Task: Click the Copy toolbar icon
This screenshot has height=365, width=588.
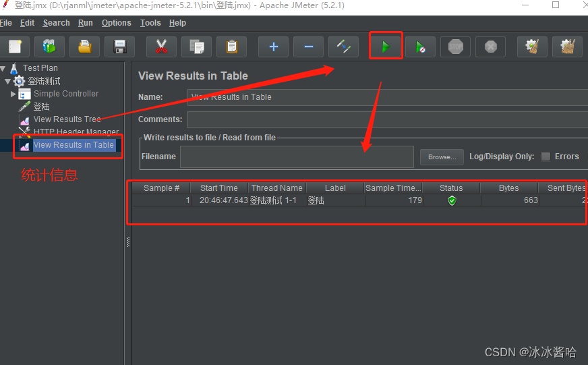Action: point(196,47)
